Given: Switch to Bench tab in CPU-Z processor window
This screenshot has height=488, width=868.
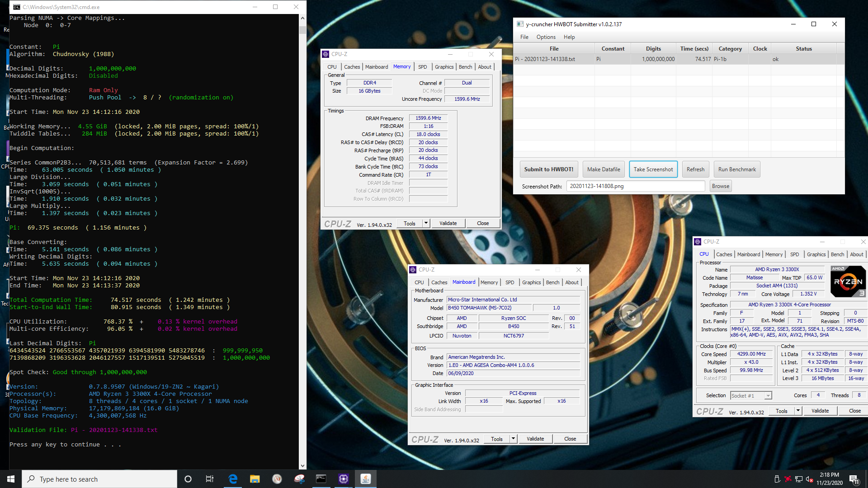Looking at the screenshot, I should pos(837,254).
